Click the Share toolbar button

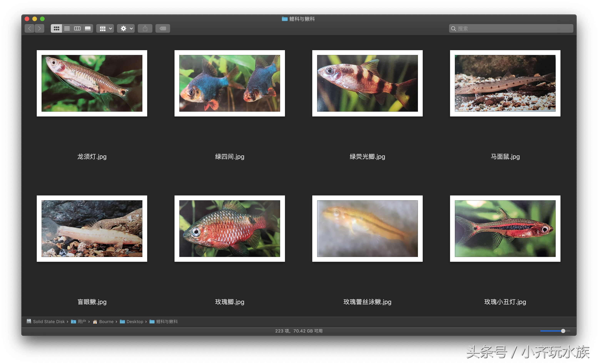point(145,29)
